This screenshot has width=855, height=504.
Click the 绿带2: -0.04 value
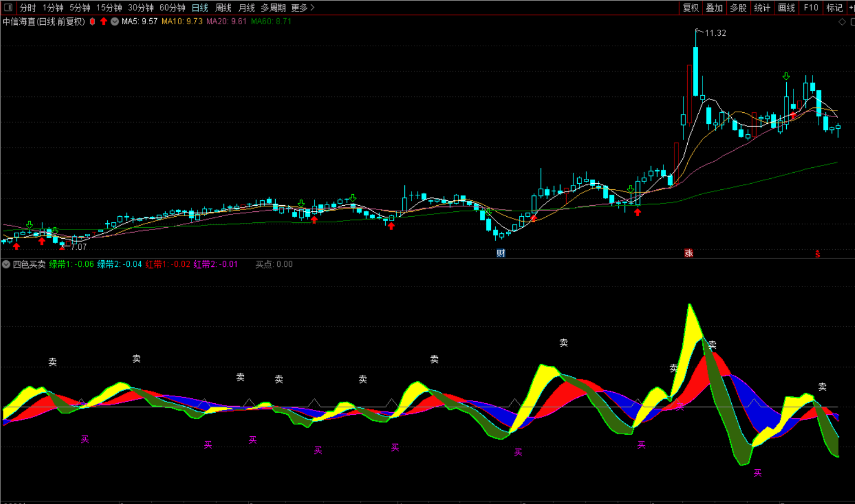point(119,264)
